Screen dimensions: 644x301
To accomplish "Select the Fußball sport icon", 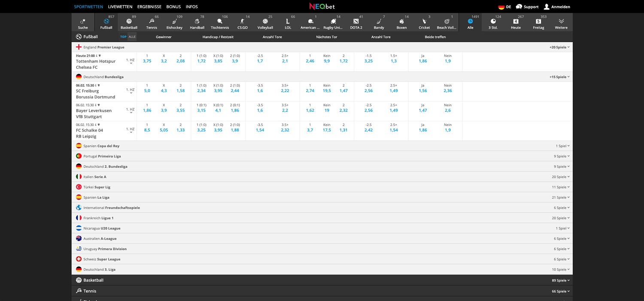I will point(106,22).
